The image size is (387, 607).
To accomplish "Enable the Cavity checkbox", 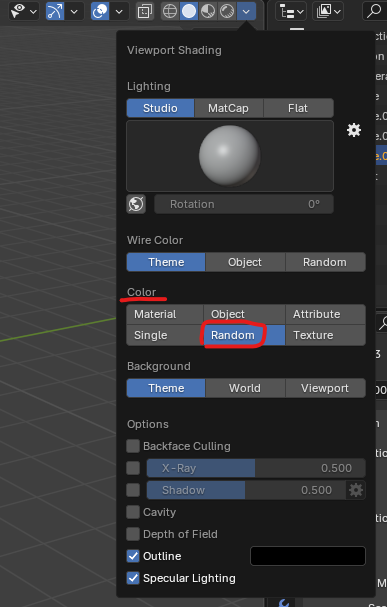I will 133,512.
